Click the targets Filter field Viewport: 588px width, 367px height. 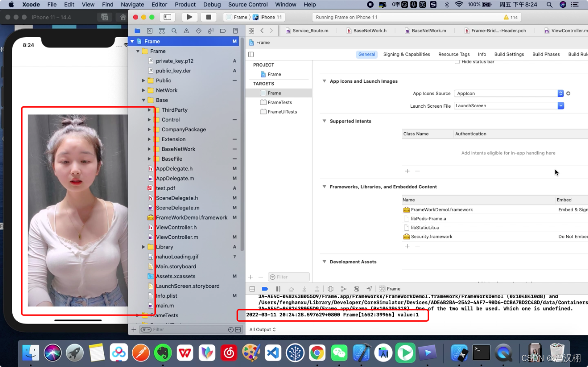point(289,277)
